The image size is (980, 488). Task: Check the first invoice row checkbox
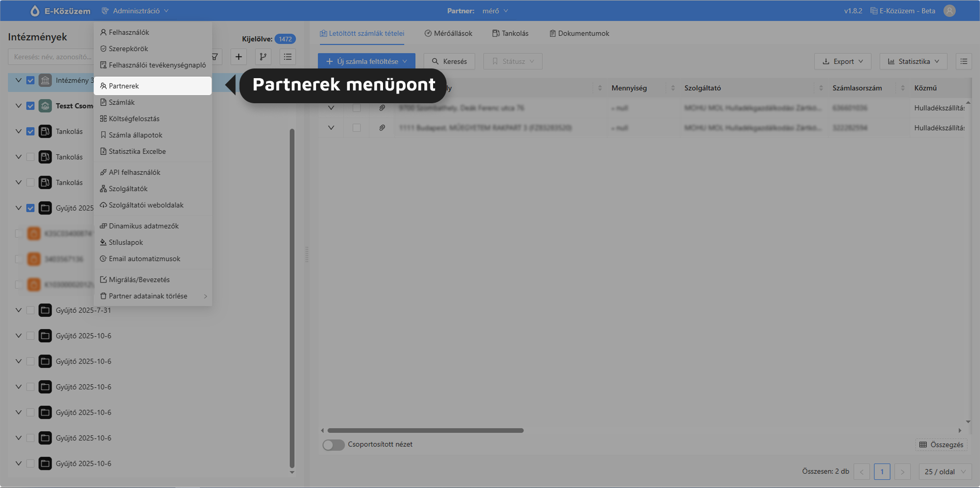[x=356, y=108]
